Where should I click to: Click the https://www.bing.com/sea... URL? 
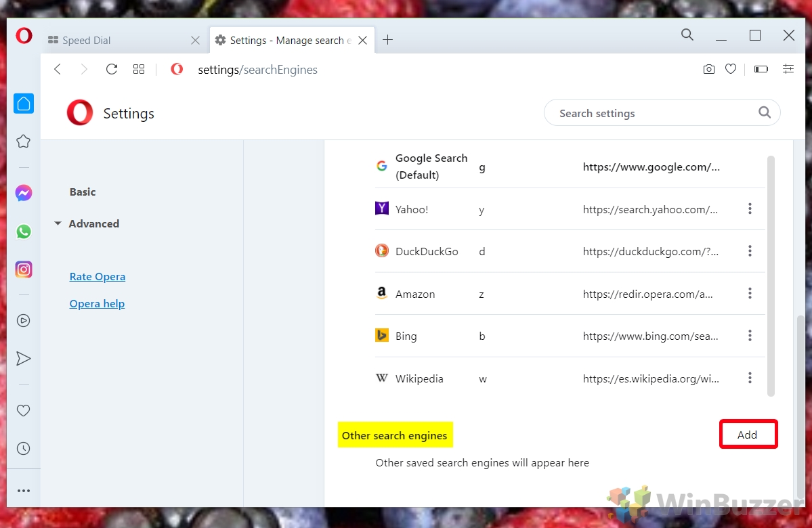(x=650, y=336)
